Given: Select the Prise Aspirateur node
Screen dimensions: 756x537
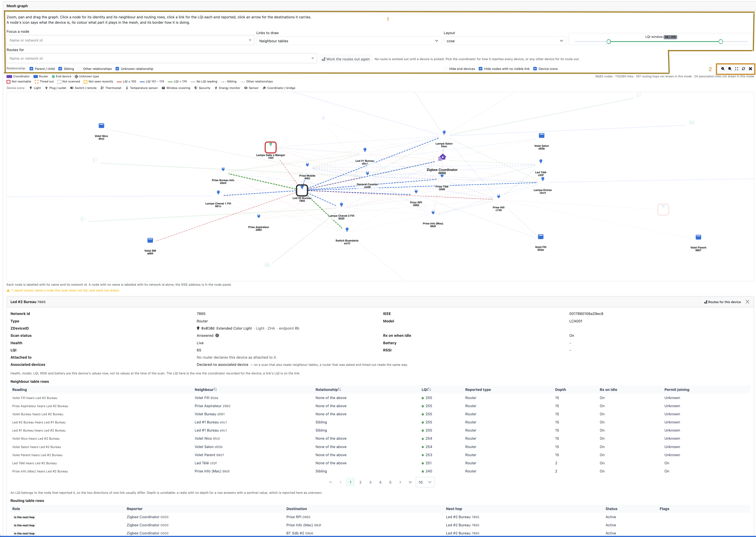Looking at the screenshot, I should 259,216.
